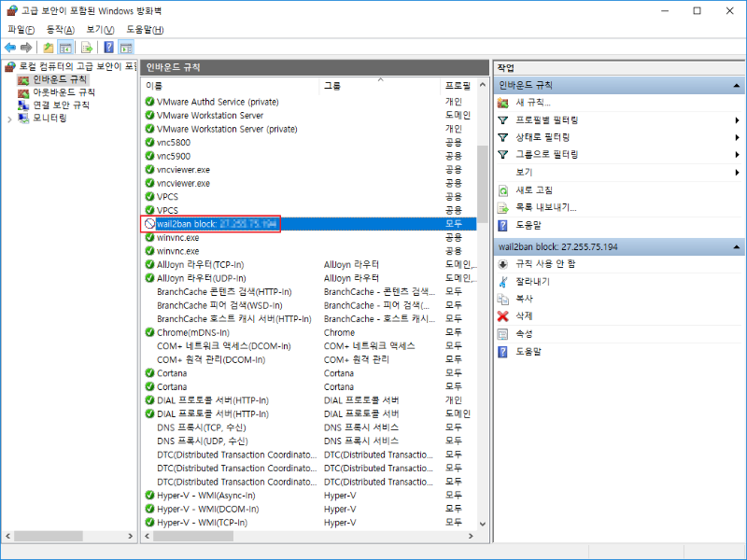Select the vnc5900 inbound rule row
This screenshot has height=560, width=747.
[174, 156]
